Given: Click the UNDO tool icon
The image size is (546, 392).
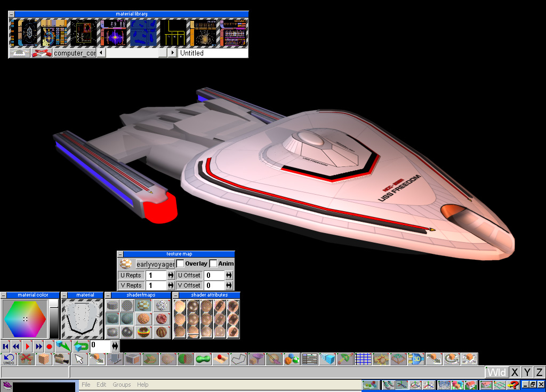Looking at the screenshot, I should click(x=9, y=359).
